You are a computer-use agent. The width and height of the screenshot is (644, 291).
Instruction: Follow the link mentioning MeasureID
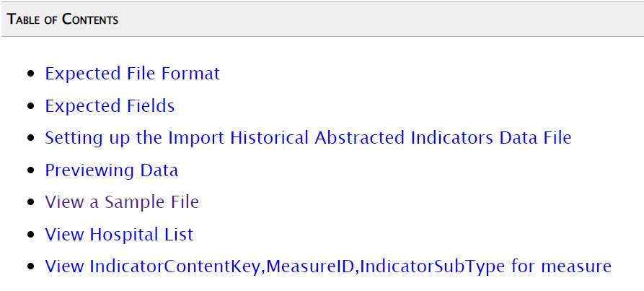[328, 266]
